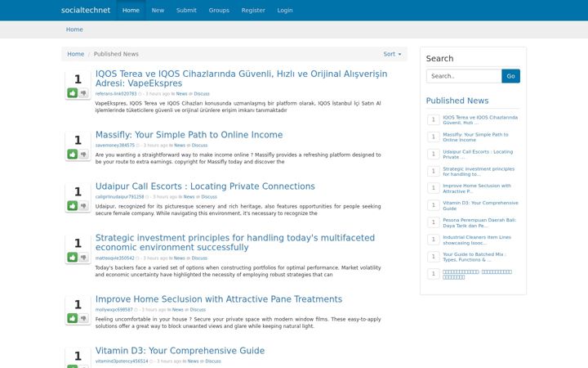Downvote the Massifly Online Income post
The height and width of the screenshot is (368, 588).
(83, 154)
